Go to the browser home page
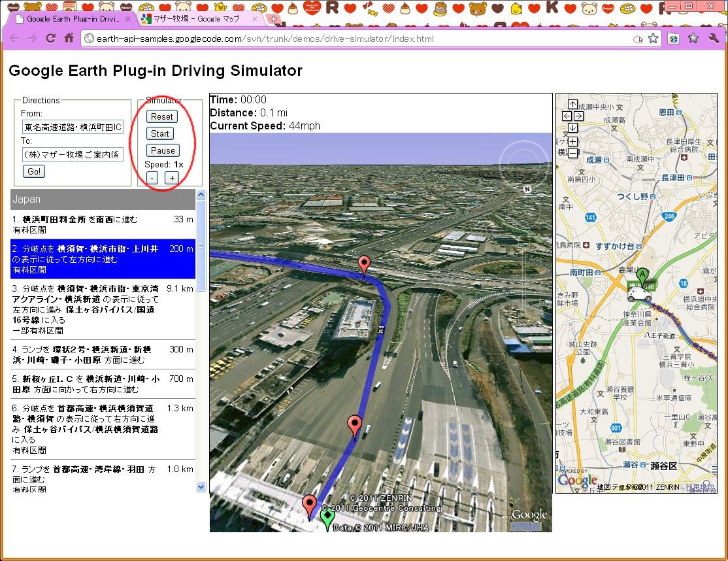728x561 pixels. tap(69, 39)
